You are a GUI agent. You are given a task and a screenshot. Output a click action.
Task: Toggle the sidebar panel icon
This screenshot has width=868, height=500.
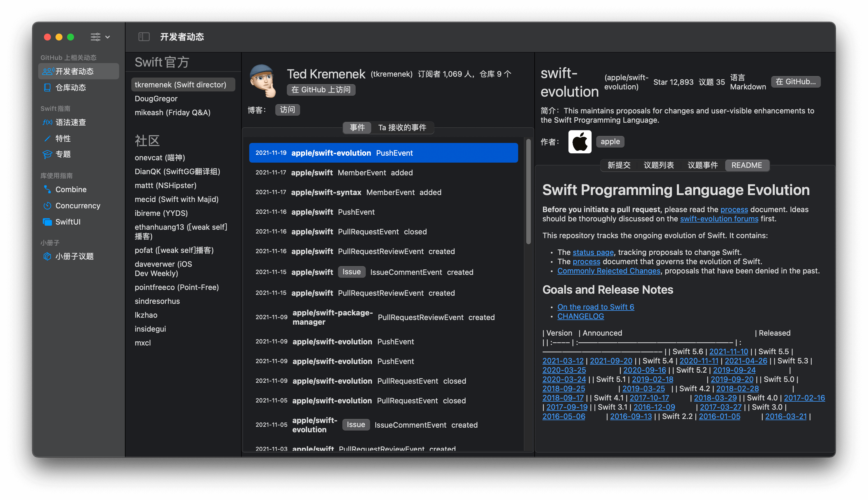[144, 37]
